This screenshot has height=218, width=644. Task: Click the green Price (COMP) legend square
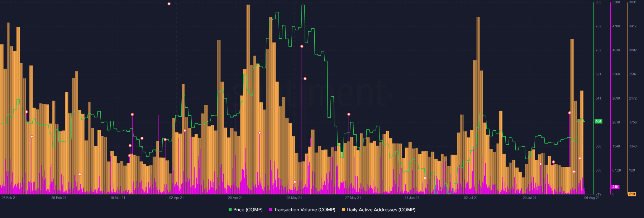pos(230,210)
